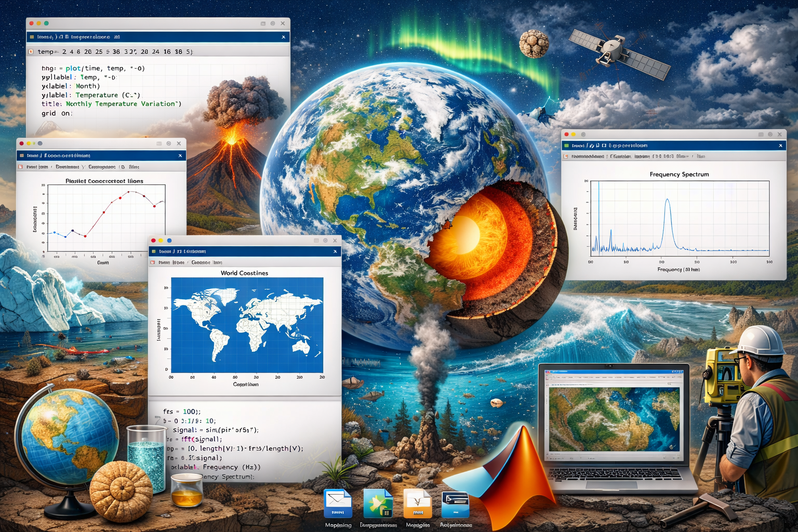Pick the highest red data point on line plot
This screenshot has height=532, width=798.
tap(129, 192)
